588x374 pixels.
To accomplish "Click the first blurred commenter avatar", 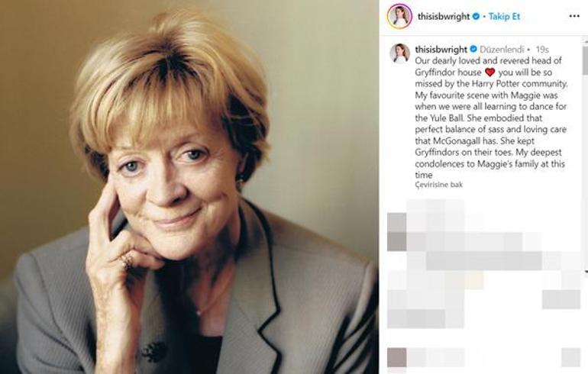I will (397, 222).
